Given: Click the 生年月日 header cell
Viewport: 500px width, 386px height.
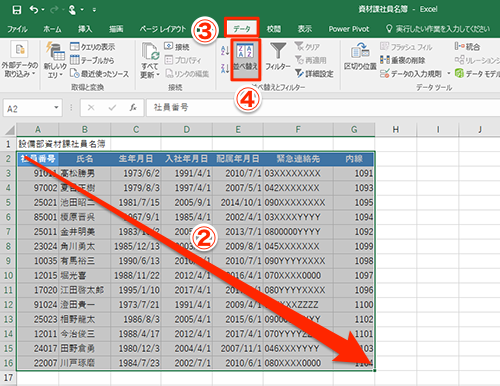Looking at the screenshot, I should [136, 159].
